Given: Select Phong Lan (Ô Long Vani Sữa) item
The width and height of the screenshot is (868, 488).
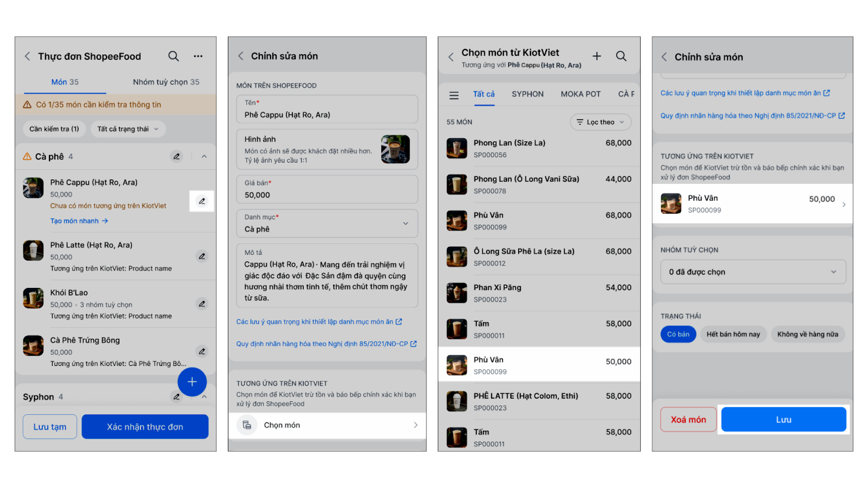Looking at the screenshot, I should pos(539,184).
